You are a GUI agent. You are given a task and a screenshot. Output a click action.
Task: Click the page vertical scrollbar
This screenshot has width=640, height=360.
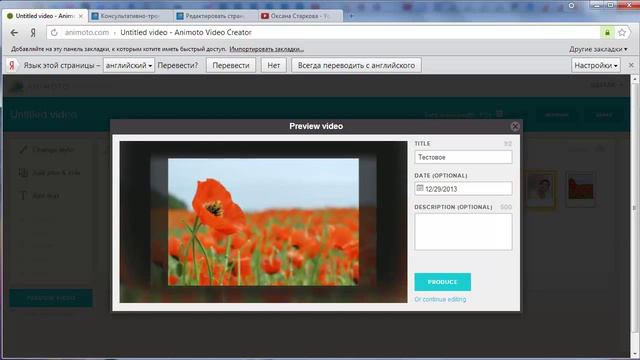(x=635, y=208)
